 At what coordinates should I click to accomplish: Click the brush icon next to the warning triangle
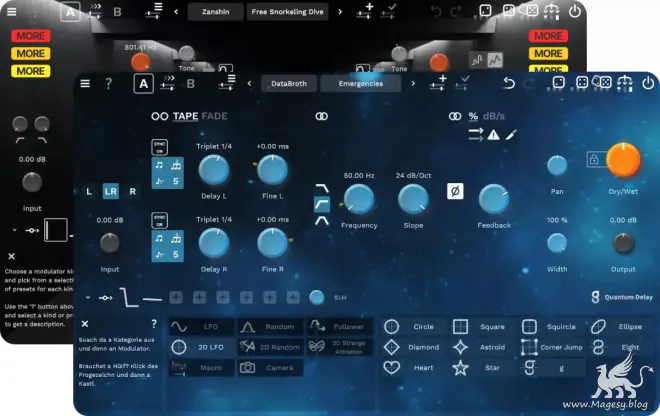(511, 135)
